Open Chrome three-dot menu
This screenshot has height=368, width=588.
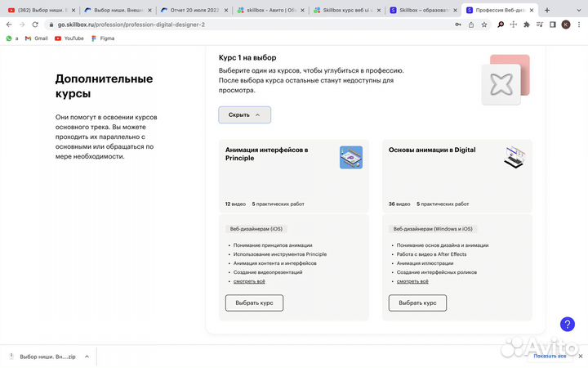(579, 25)
